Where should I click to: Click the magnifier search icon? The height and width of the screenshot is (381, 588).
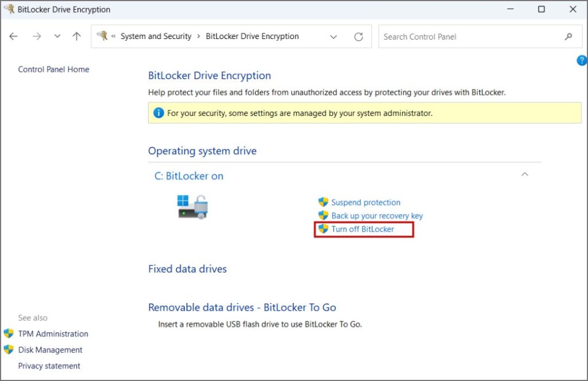568,37
